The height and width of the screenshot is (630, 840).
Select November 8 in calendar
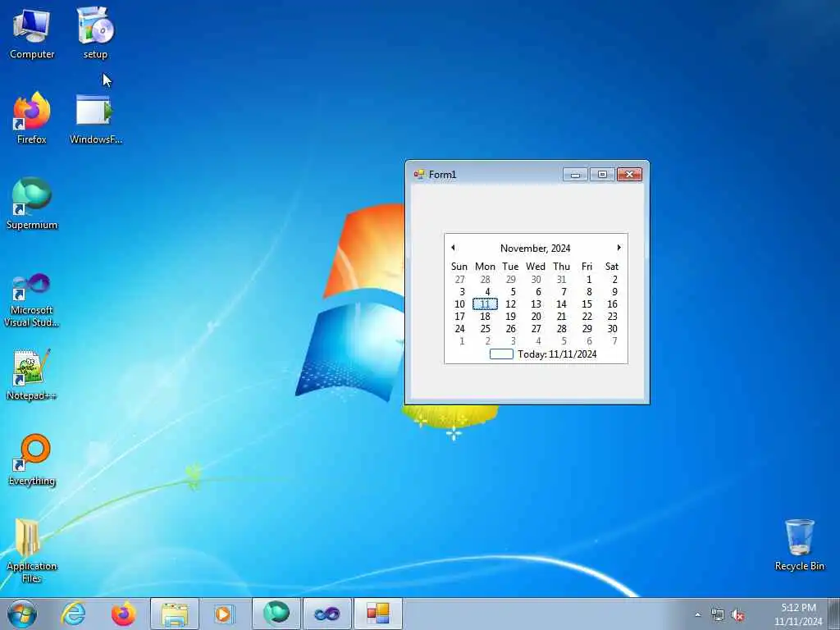[589, 292]
